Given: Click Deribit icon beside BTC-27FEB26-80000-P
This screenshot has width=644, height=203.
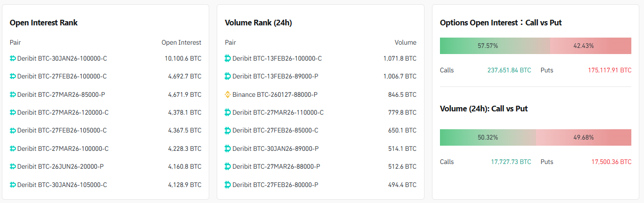Looking at the screenshot, I should coord(228,185).
